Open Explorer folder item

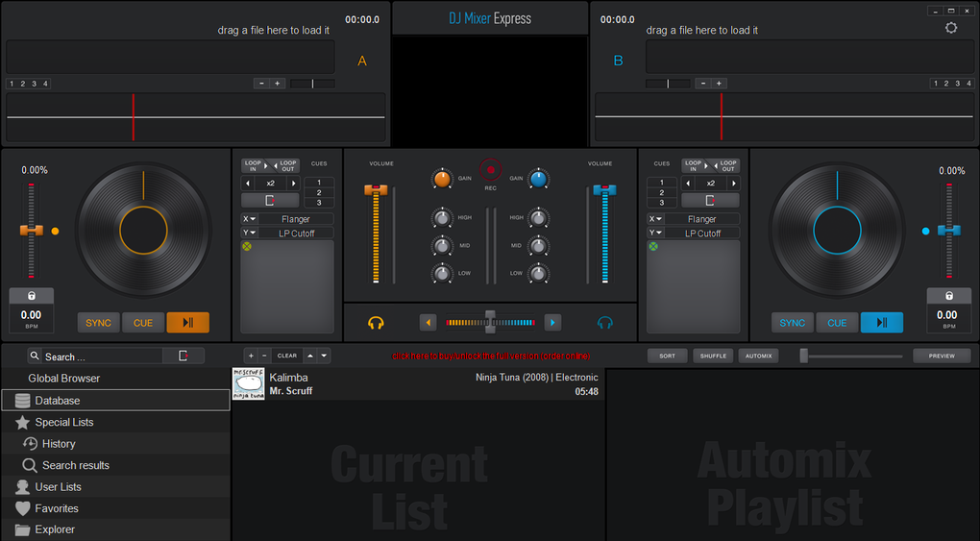115,529
